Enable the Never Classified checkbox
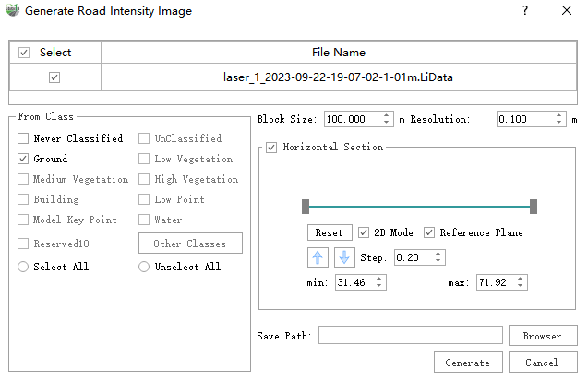This screenshot has height=381, width=588. [x=23, y=138]
